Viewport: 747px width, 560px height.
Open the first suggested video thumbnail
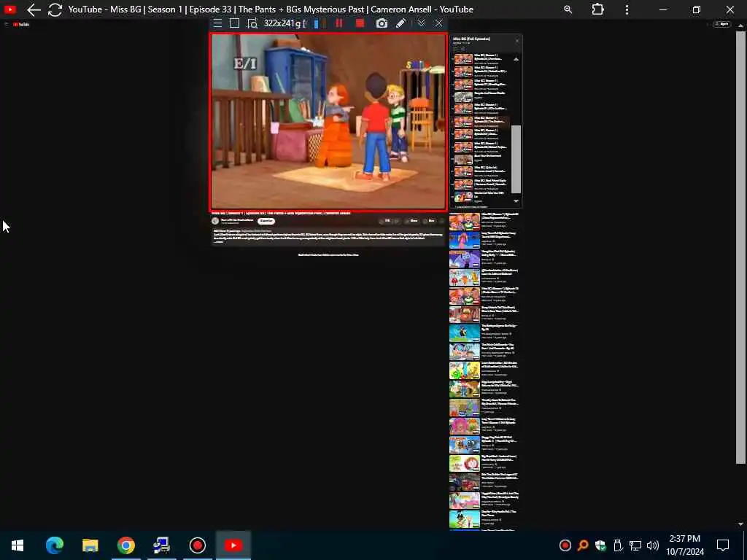pos(465,222)
